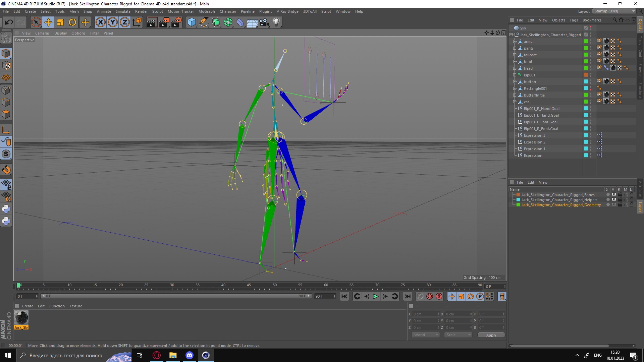Toggle Viewport Solo mode
The height and width of the screenshot is (362, 644).
tap(6, 154)
